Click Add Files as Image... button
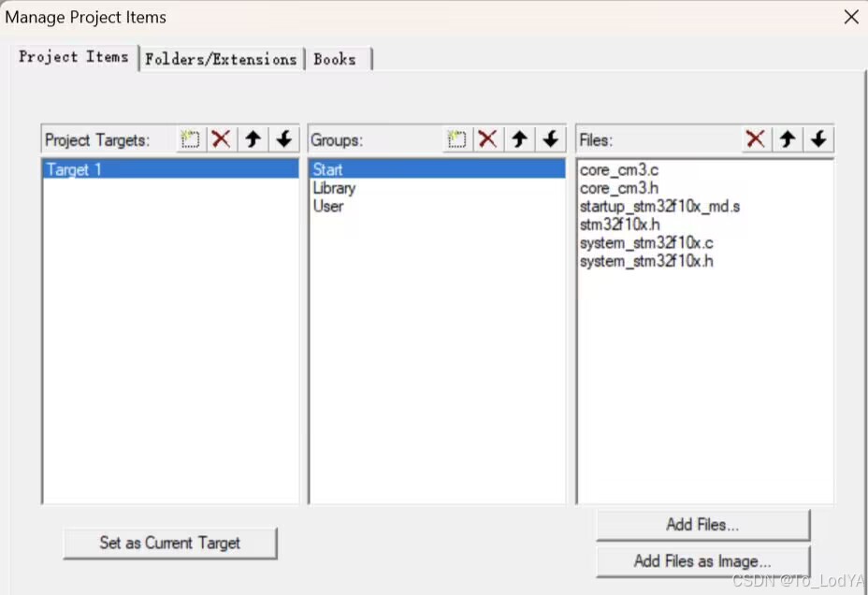This screenshot has height=595, width=868. [702, 561]
